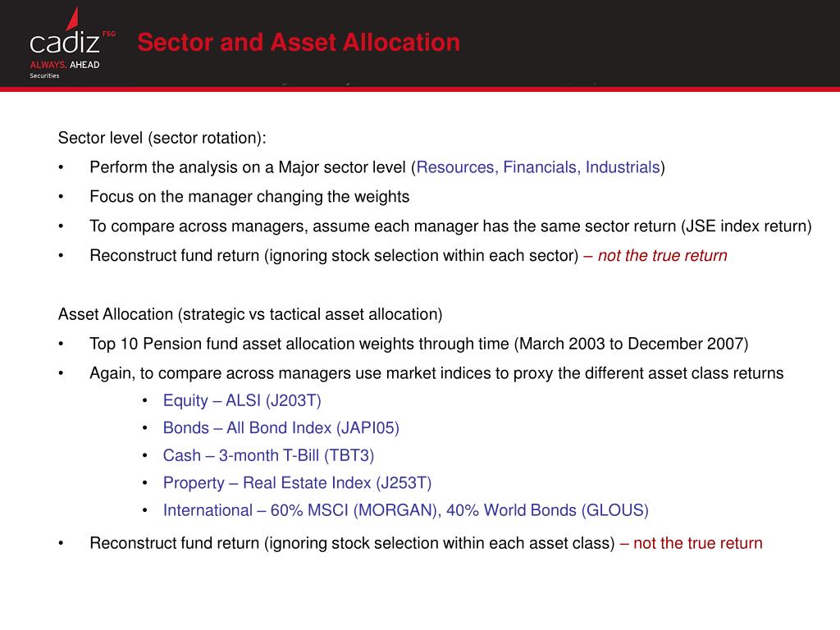Select the 'Top 10 Pension fund asset allocation' line

pos(419,344)
